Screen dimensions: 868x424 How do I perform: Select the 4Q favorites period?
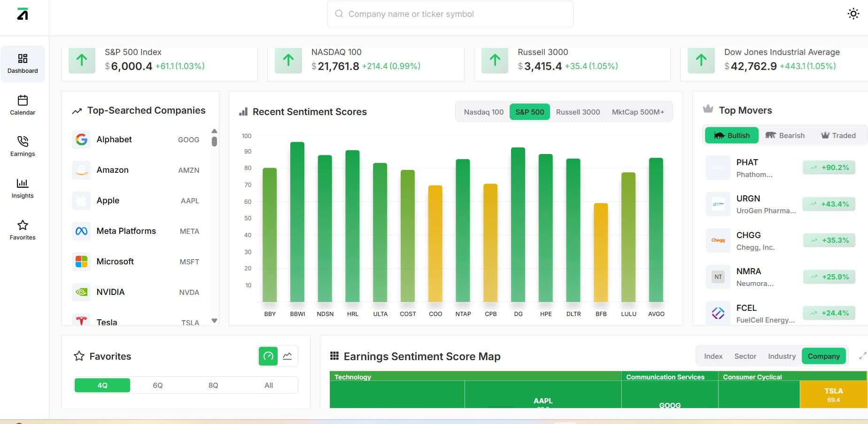tap(102, 385)
